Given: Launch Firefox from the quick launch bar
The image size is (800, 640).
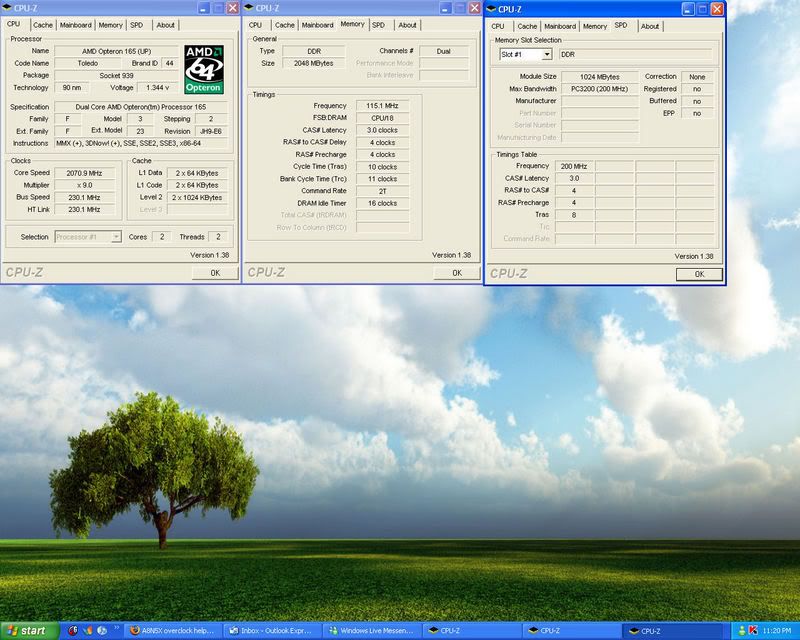Looking at the screenshot, I should pyautogui.click(x=88, y=631).
